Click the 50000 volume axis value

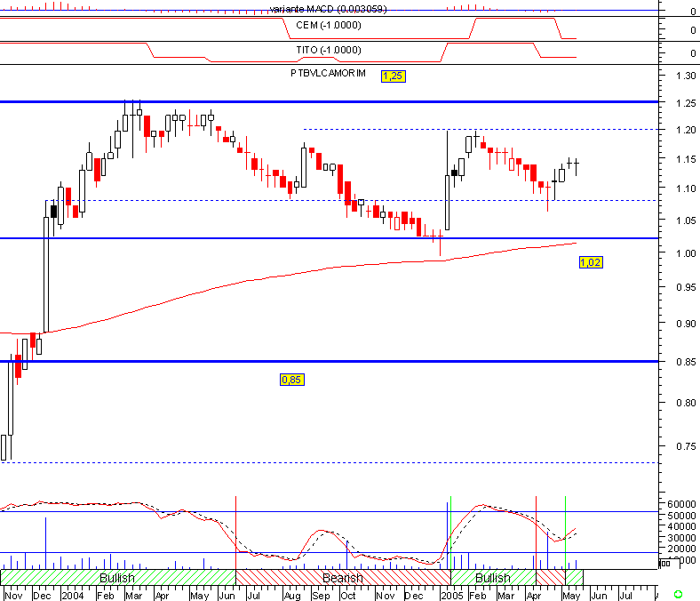tap(681, 516)
